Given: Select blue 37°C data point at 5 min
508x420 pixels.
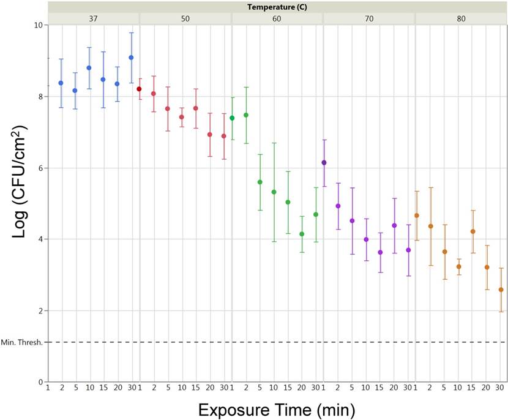Looking at the screenshot, I should pos(75,91).
